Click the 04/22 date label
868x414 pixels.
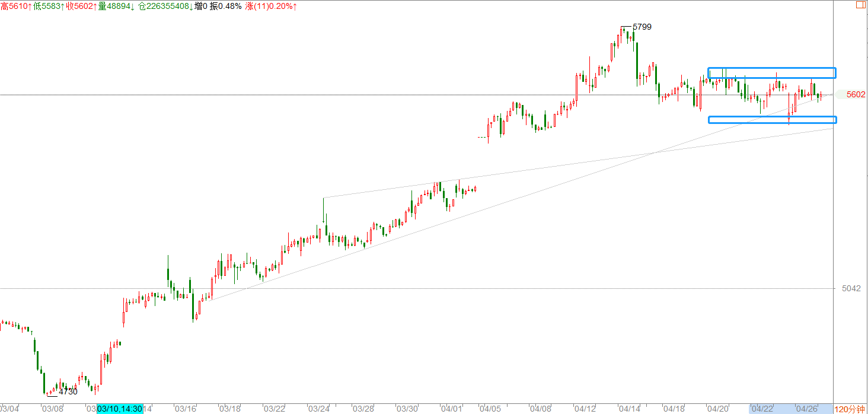[762, 409]
